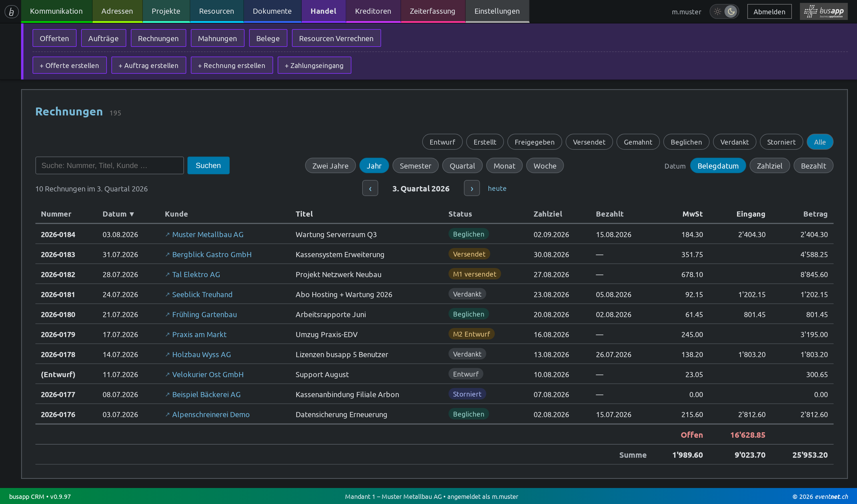Image resolution: width=857 pixels, height=504 pixels.
Task: Click the busapp brand logo top right
Action: coord(823,11)
